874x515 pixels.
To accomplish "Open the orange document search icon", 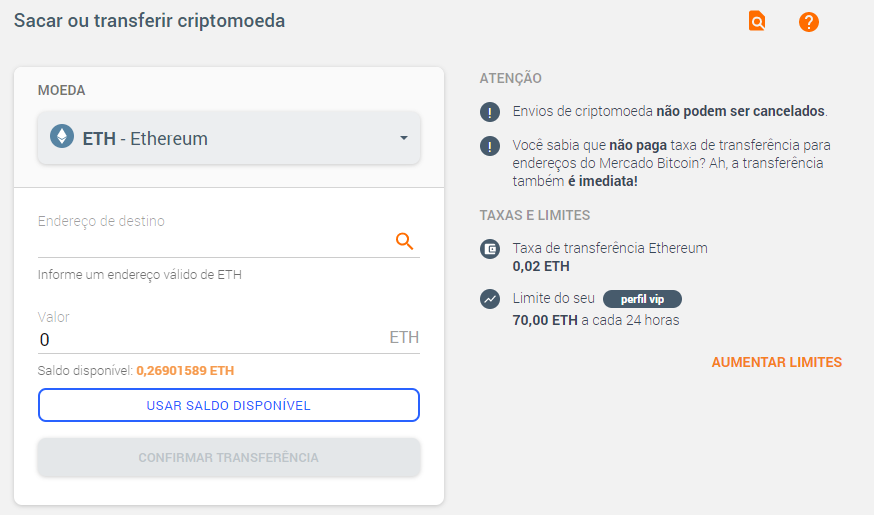I will click(756, 21).
